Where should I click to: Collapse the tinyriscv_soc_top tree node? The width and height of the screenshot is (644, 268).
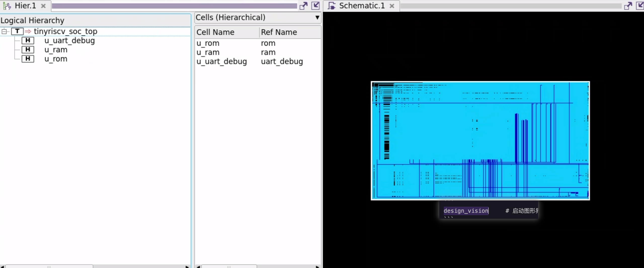point(4,31)
